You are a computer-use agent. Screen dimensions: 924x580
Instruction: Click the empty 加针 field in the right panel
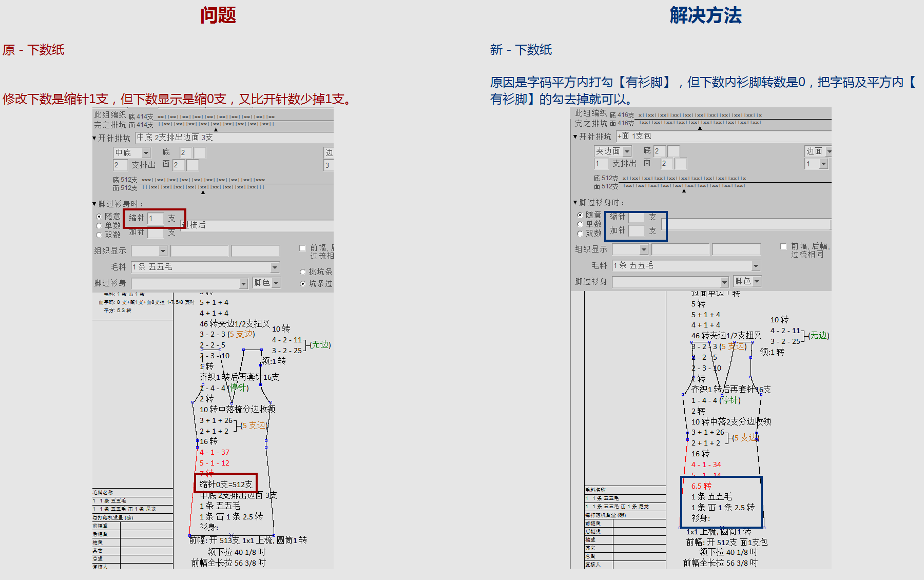pyautogui.click(x=637, y=231)
